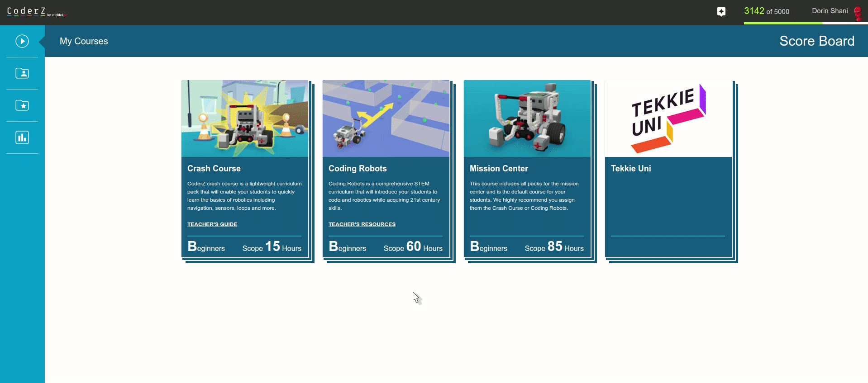The height and width of the screenshot is (383, 868).
Task: Select the Tekkie Uni course title
Action: pos(631,168)
